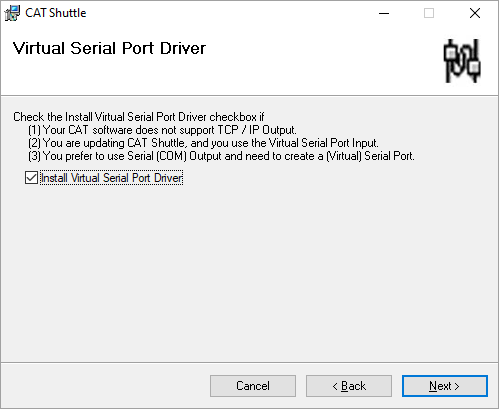Click the 'Install Virtual Serial Port Driver' checkbox label
Viewport: 499px width, 409px height.
pyautogui.click(x=112, y=178)
